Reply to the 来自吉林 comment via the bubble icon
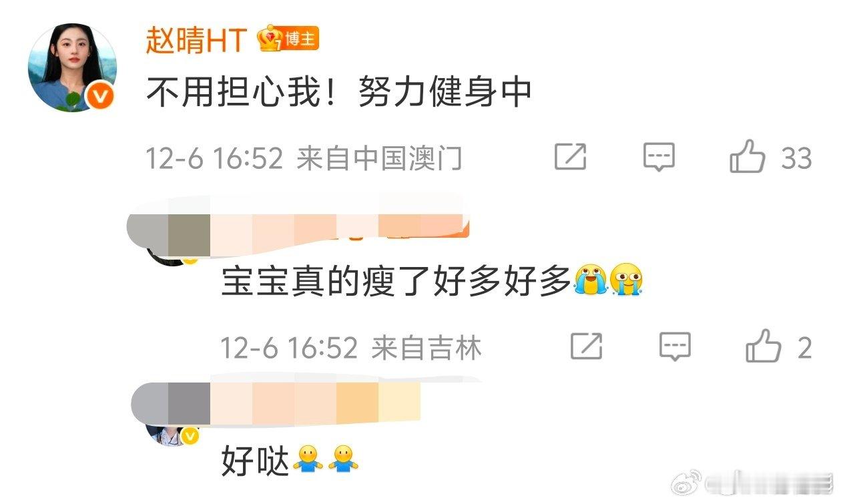 point(675,347)
